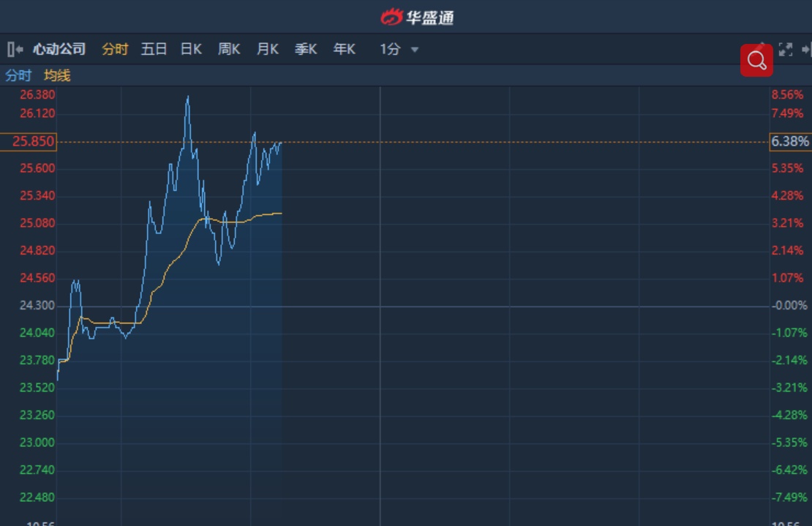Viewport: 812px width, 526px height.
Task: Open the 年K yearly candlestick tab
Action: pos(345,49)
